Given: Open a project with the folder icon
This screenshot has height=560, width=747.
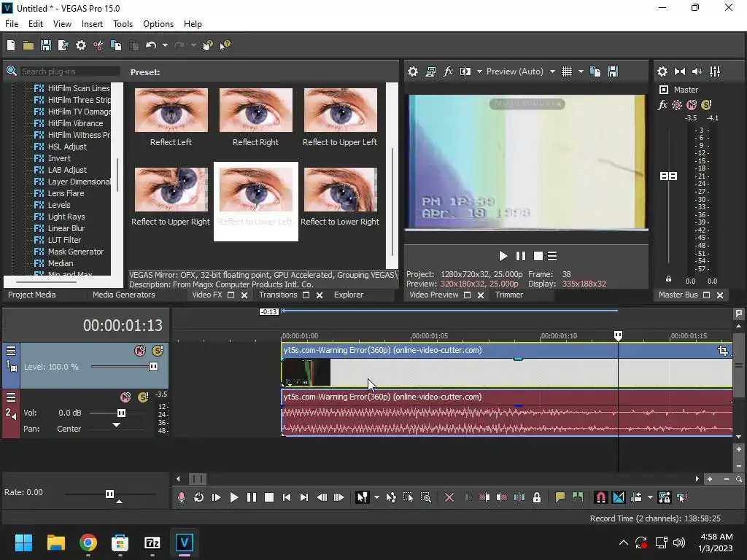Looking at the screenshot, I should pyautogui.click(x=28, y=45).
